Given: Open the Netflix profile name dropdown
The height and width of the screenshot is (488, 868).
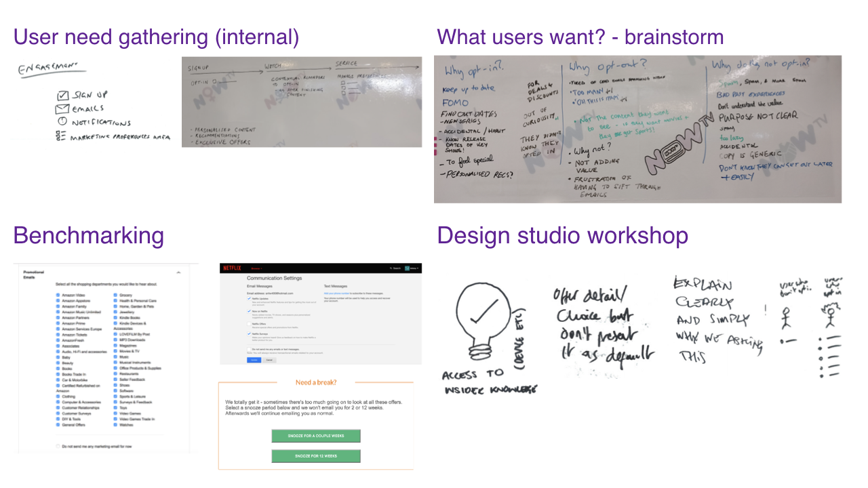Looking at the screenshot, I should pyautogui.click(x=415, y=268).
